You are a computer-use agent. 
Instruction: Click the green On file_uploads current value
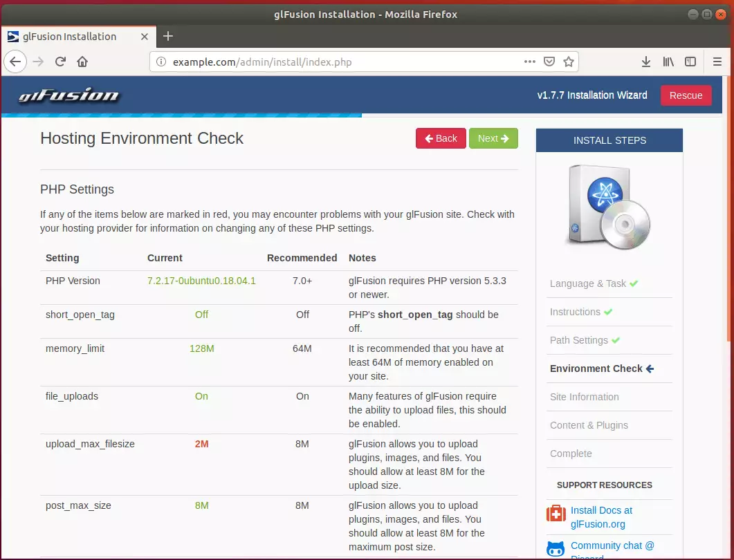(x=201, y=396)
